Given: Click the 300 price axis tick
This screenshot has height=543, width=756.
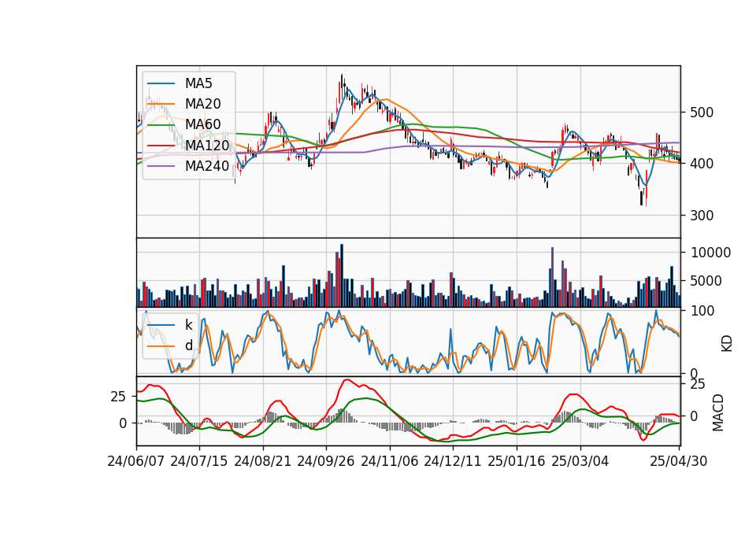Looking at the screenshot, I should 702,216.
